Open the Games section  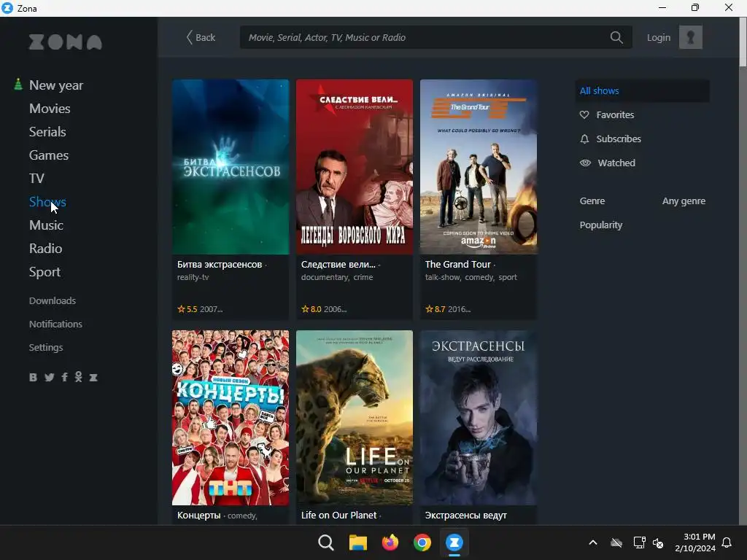[49, 155]
